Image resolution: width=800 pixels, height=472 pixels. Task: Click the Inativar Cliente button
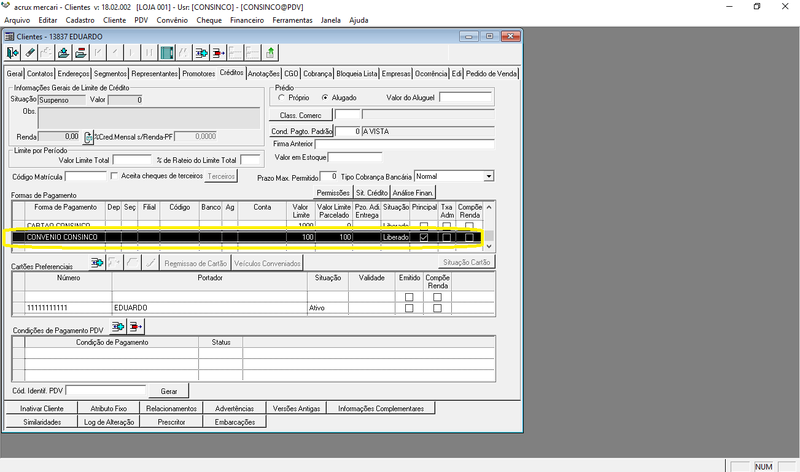41,408
